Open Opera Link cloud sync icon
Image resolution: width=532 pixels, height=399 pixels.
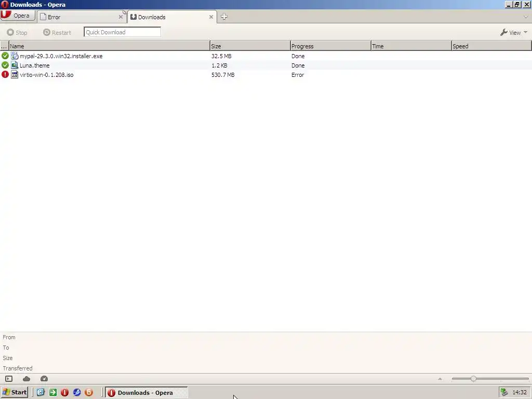coord(26,379)
